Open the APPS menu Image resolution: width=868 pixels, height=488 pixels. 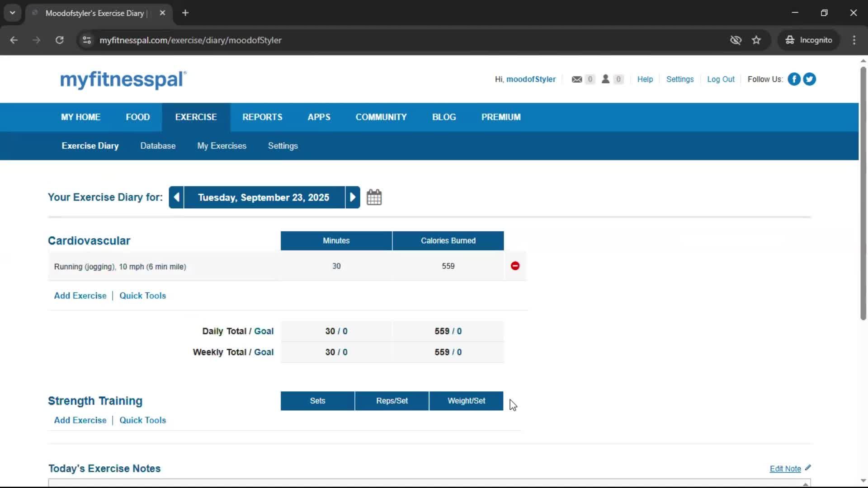click(x=319, y=117)
